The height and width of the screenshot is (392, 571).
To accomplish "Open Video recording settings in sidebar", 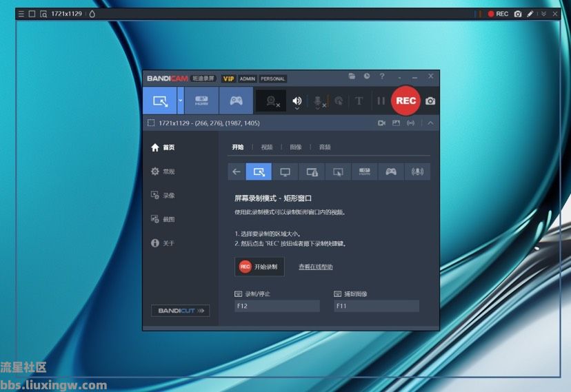I will click(163, 195).
